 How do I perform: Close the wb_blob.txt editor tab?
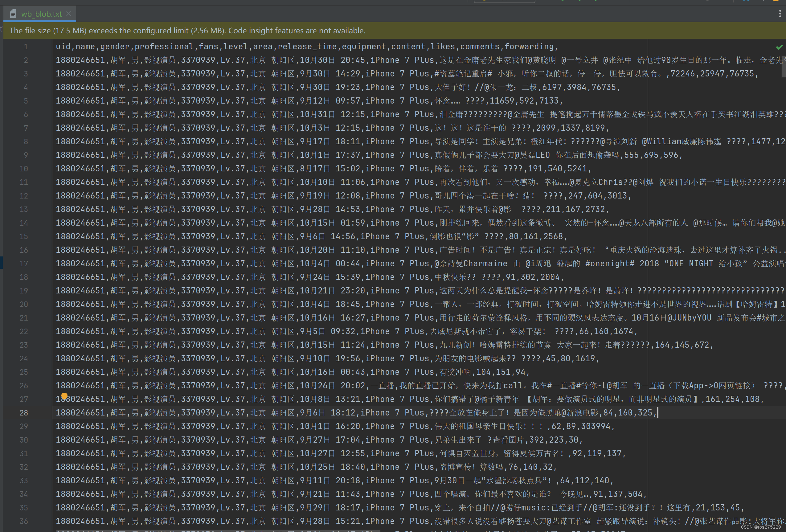coord(69,14)
